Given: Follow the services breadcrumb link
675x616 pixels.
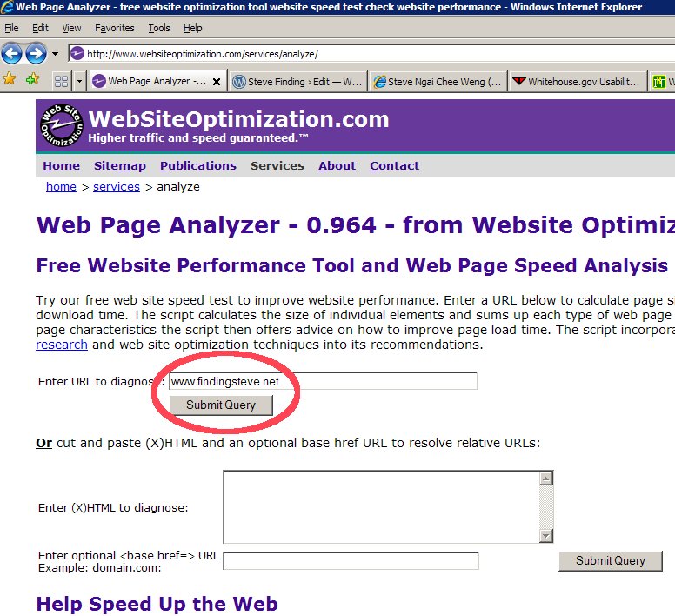Looking at the screenshot, I should click(117, 187).
